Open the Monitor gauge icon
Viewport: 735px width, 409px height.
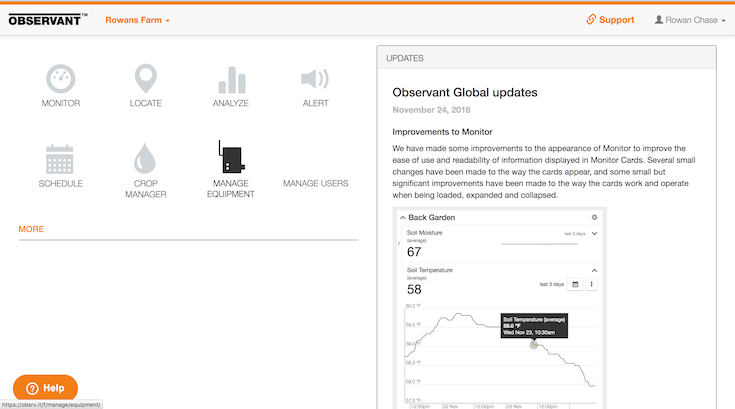pos(61,80)
